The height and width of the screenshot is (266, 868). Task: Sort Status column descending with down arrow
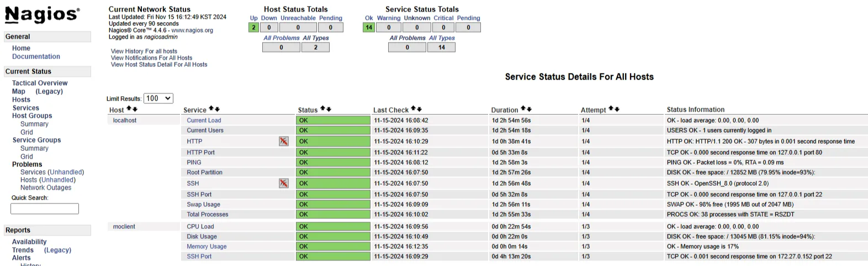[329, 109]
